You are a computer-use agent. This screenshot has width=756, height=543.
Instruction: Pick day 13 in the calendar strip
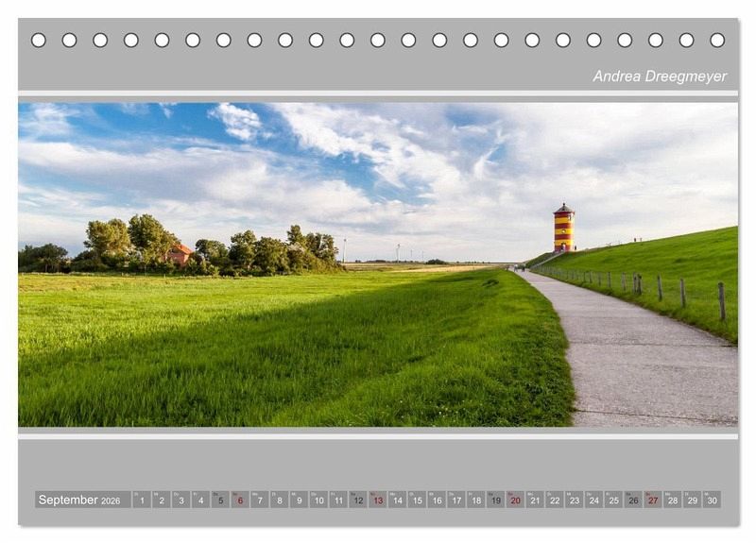tap(377, 500)
